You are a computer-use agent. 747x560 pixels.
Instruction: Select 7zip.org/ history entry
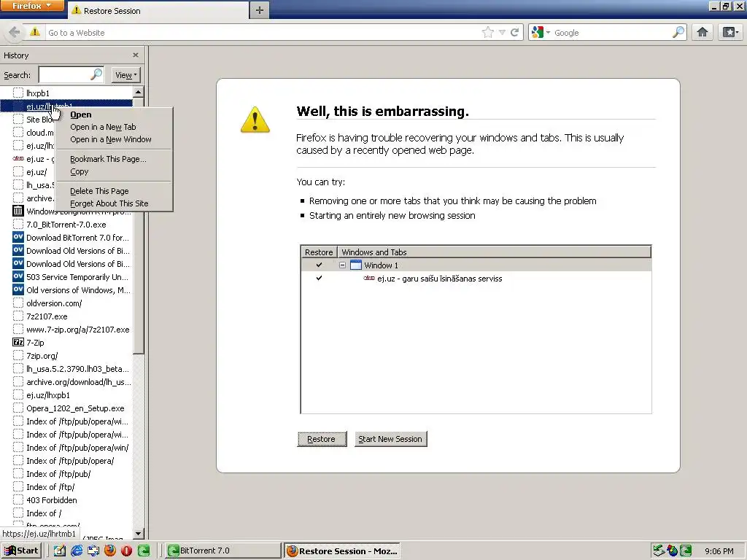coord(66,356)
